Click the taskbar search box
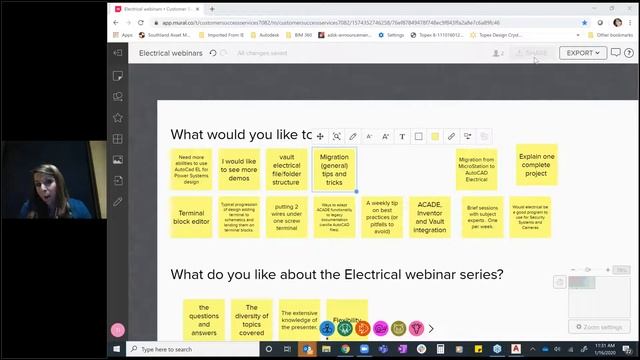640x360 pixels. pyautogui.click(x=193, y=349)
